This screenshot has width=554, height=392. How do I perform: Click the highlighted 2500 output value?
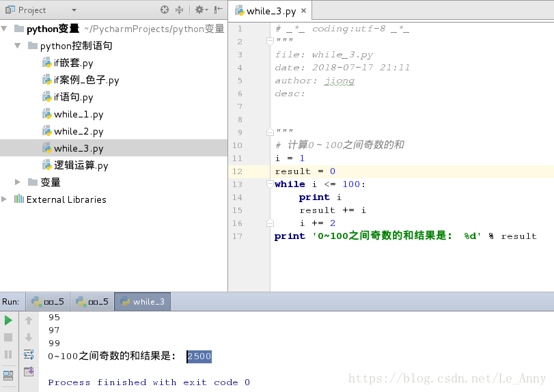199,356
